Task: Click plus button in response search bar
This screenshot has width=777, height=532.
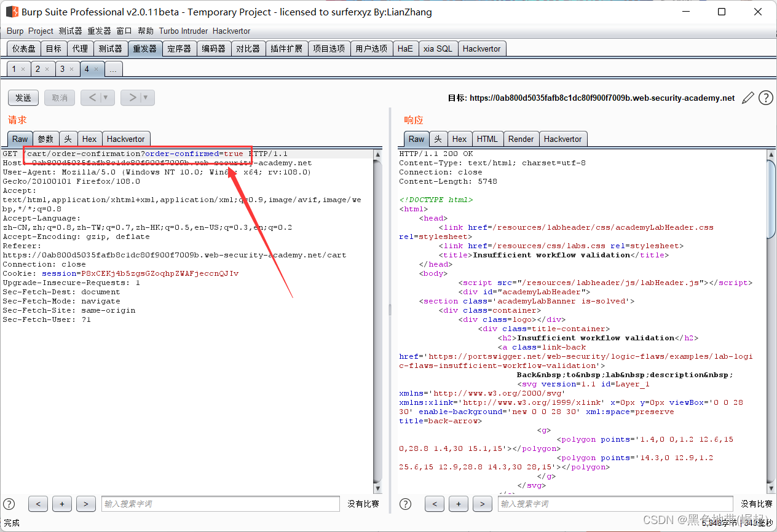Action: click(459, 504)
